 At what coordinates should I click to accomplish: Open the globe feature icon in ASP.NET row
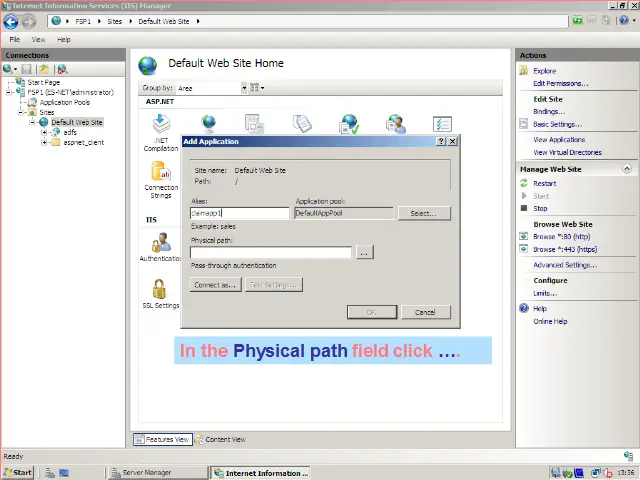pos(209,122)
